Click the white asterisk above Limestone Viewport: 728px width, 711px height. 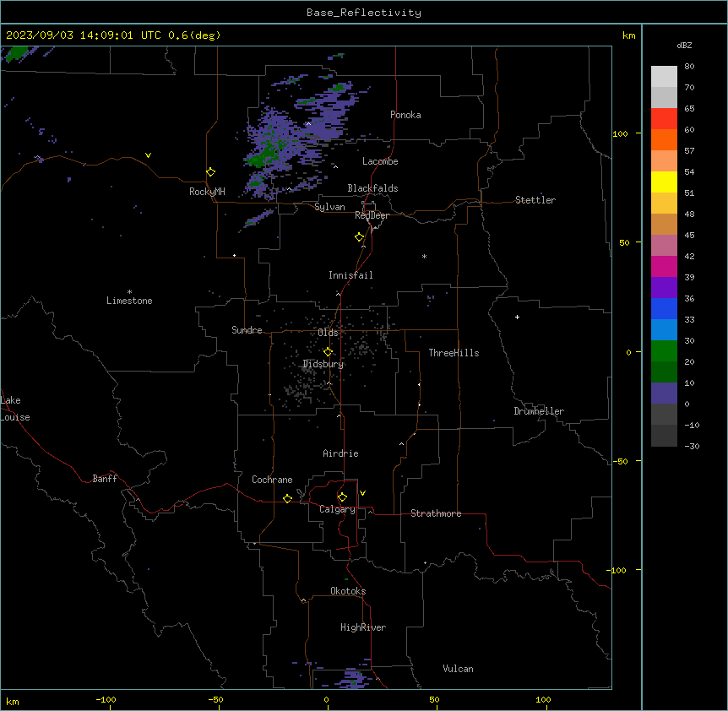point(129,292)
